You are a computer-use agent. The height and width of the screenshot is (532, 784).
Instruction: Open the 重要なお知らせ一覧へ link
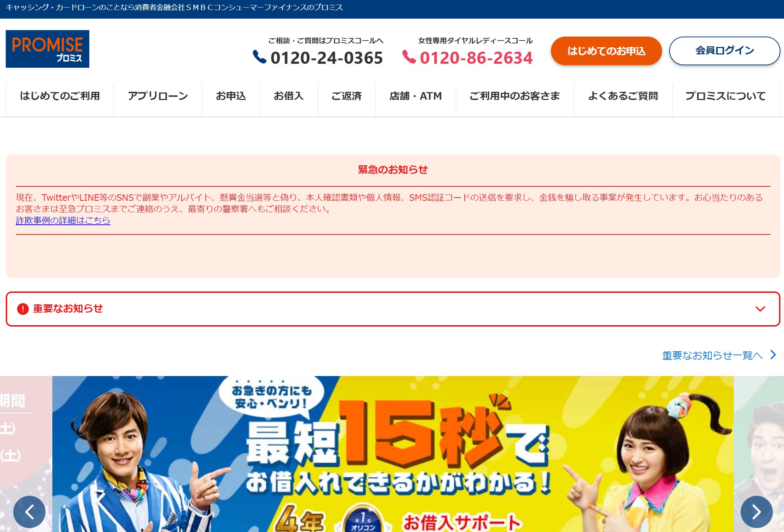(712, 355)
